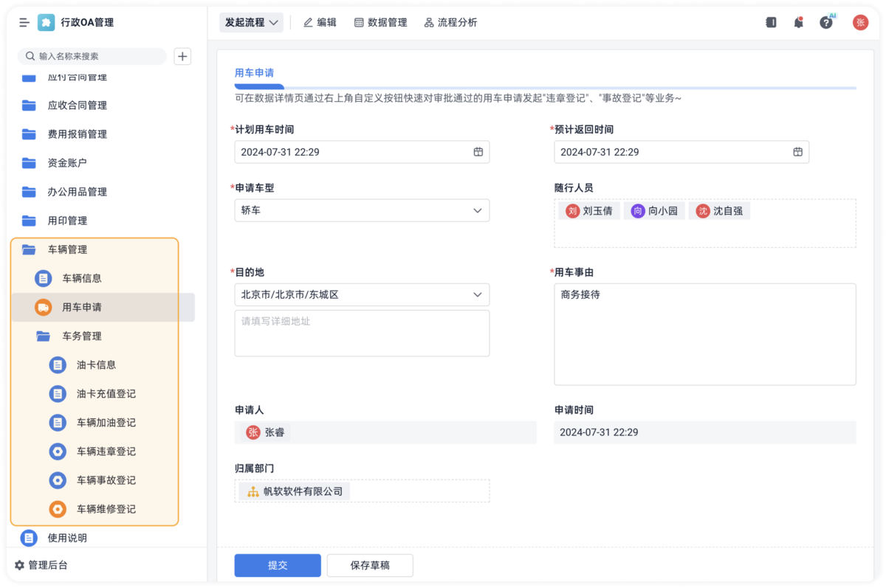The height and width of the screenshot is (588, 886).
Task: Click the plus icon beside the search box
Action: pos(182,56)
